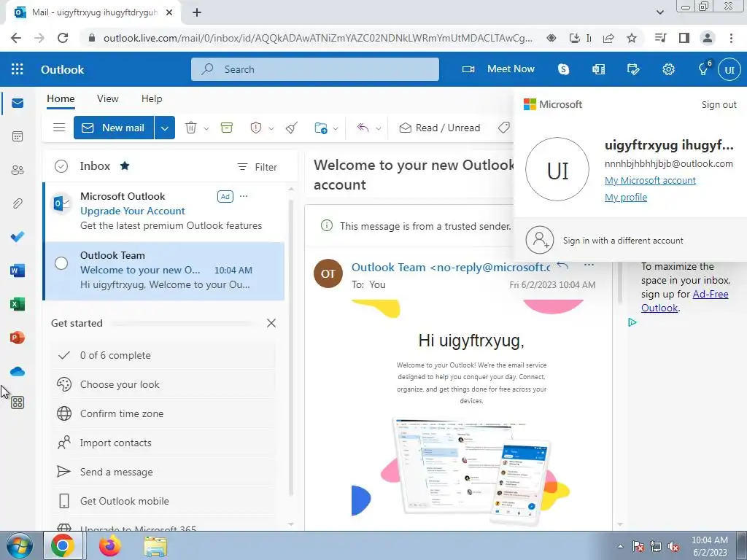The width and height of the screenshot is (747, 560).
Task: Switch to the Help tab
Action: pos(152,98)
